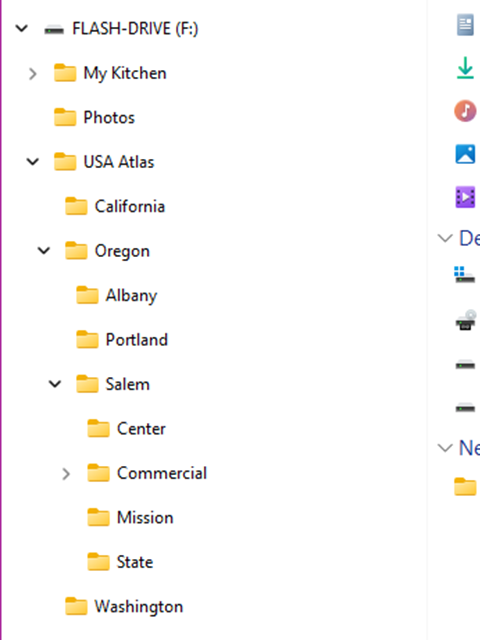The width and height of the screenshot is (480, 640).
Task: Collapse the section starting with 'Ne'
Action: click(445, 448)
